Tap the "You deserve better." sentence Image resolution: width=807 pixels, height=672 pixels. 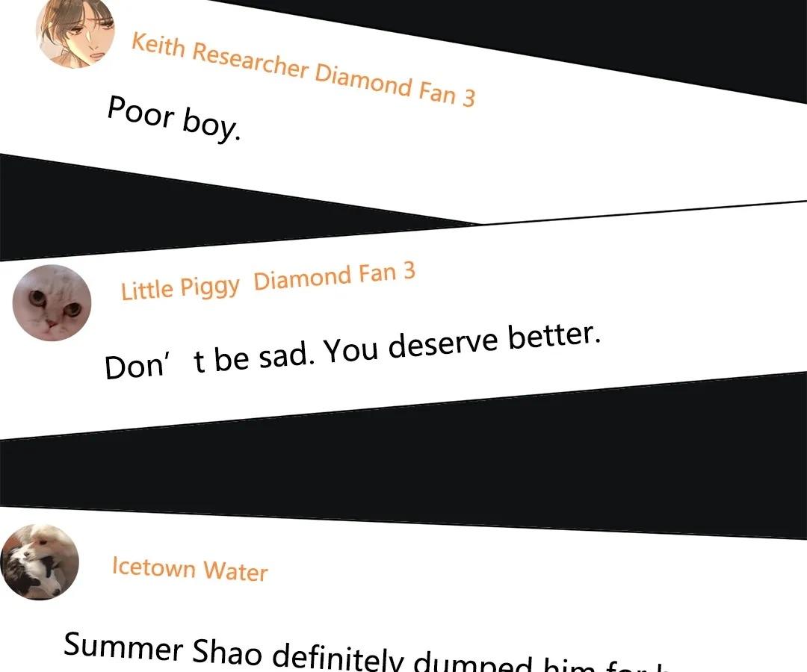coord(463,343)
